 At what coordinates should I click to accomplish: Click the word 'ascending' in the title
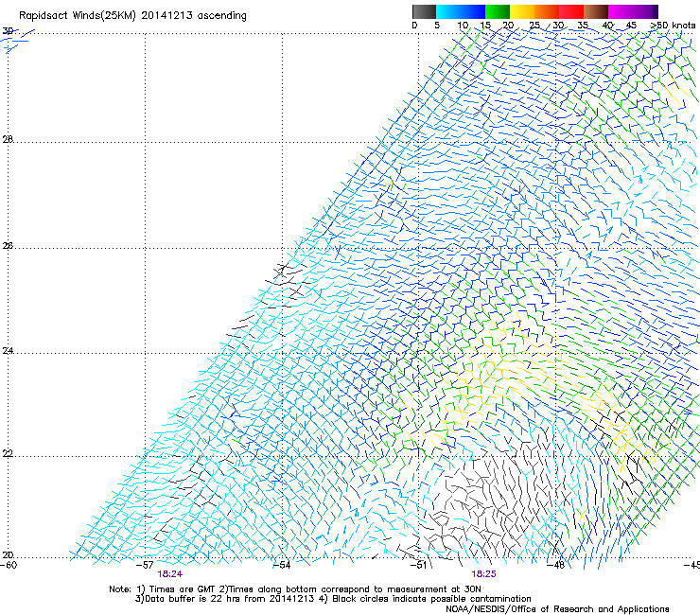click(x=222, y=16)
